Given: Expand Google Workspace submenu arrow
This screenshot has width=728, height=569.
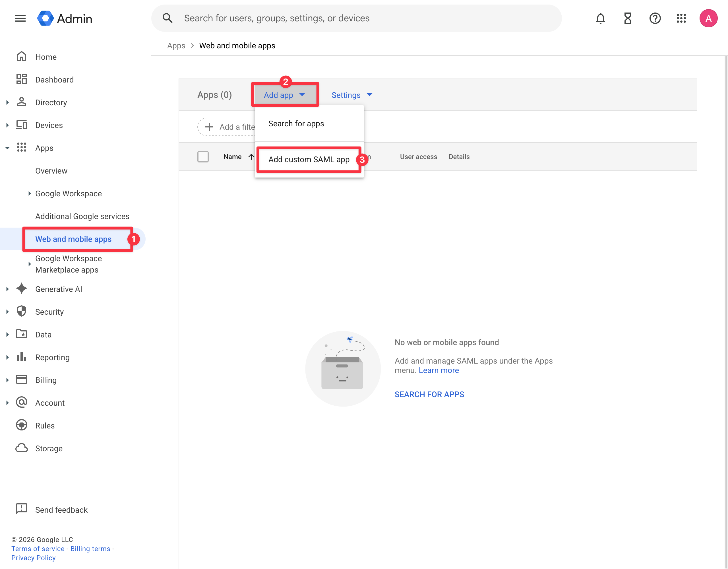Looking at the screenshot, I should tap(30, 193).
